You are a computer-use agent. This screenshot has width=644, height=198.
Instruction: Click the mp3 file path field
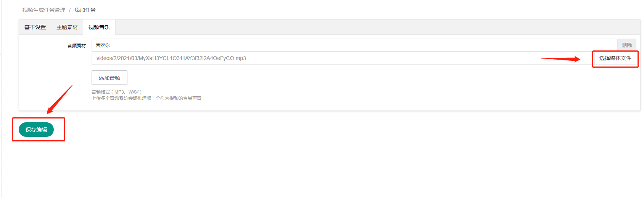[305, 58]
